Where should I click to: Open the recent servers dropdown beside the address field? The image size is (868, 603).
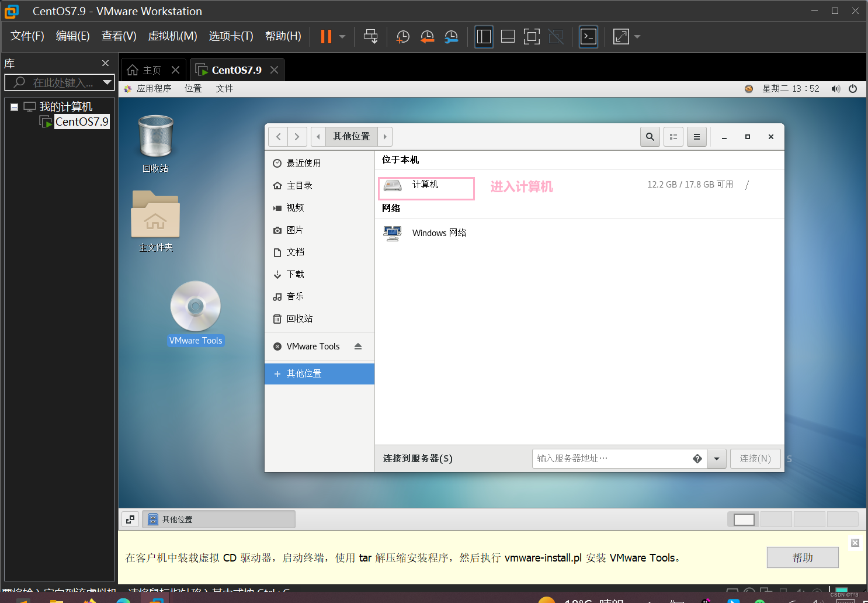[716, 459]
